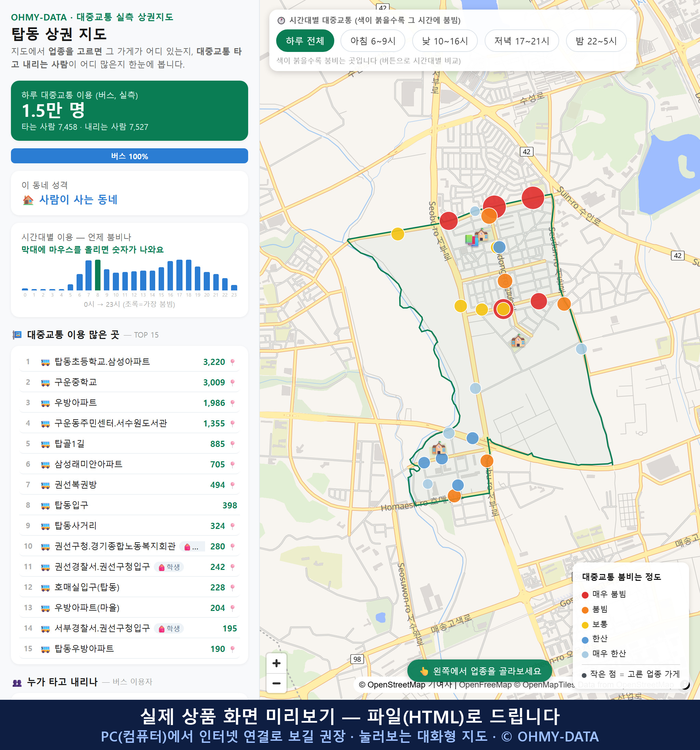Zoom in with the plus button
Screen dimensions: 700x750
(276, 663)
